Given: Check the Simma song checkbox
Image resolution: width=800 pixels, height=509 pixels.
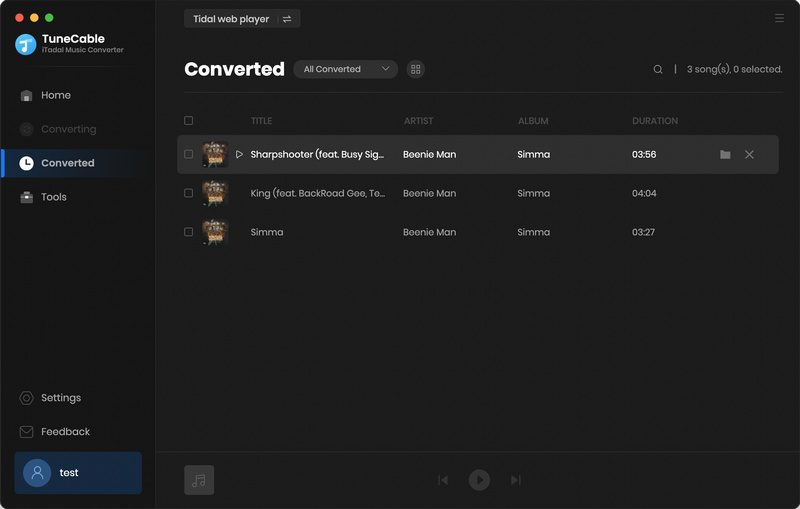Looking at the screenshot, I should (188, 232).
